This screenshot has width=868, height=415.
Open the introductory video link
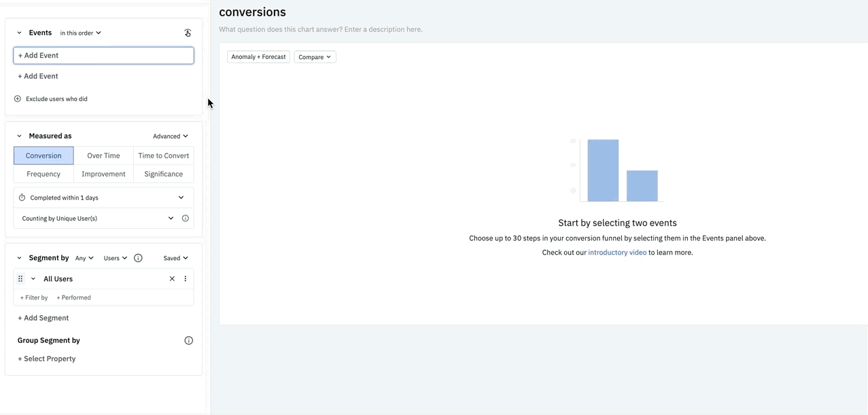[x=617, y=253]
